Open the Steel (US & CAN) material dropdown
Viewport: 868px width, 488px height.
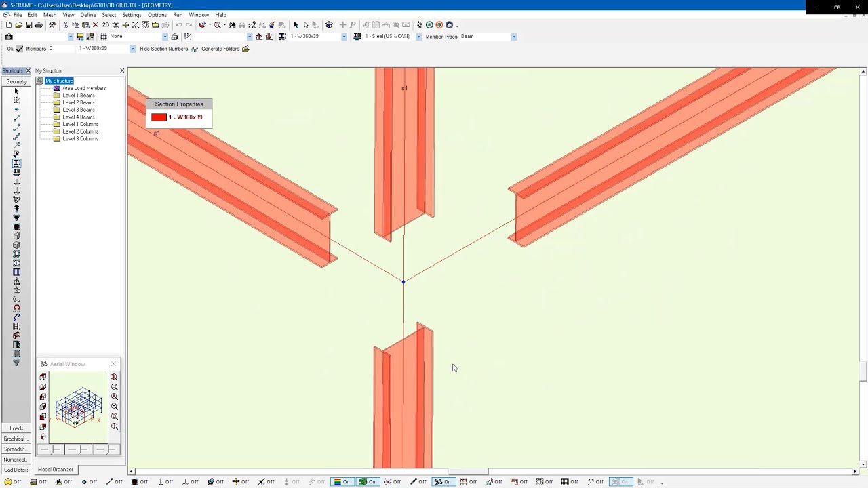click(x=418, y=37)
